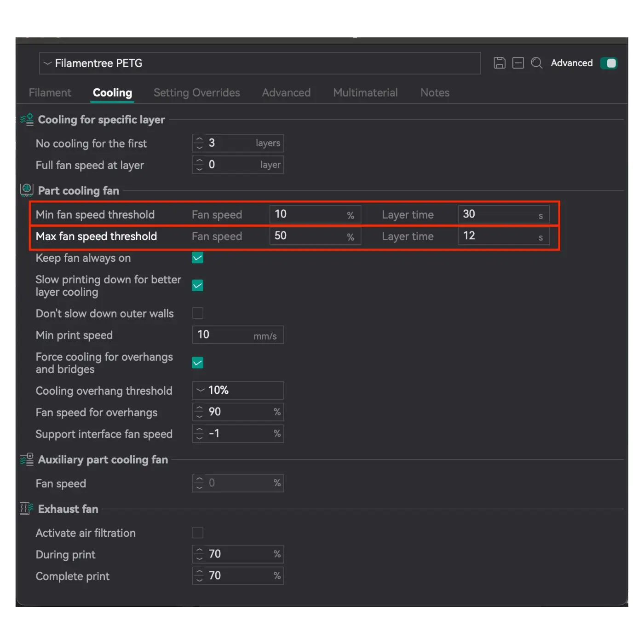This screenshot has height=644, width=644.
Task: Uncheck Keep fan always on
Action: click(197, 258)
